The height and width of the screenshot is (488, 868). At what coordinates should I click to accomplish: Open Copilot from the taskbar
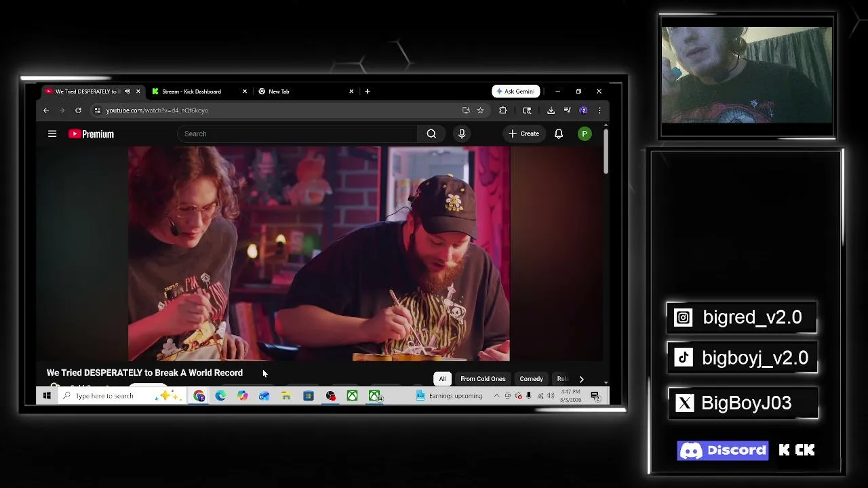[x=242, y=396]
